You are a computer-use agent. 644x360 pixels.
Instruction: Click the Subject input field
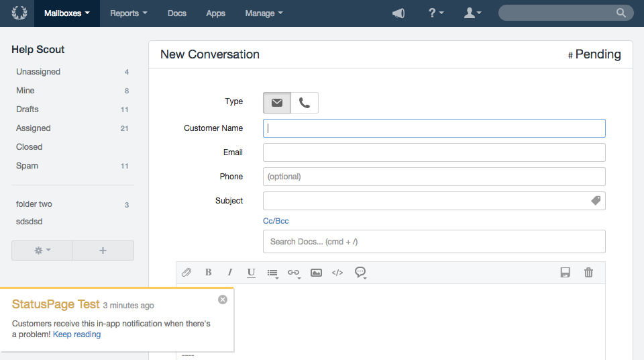pyautogui.click(x=434, y=201)
